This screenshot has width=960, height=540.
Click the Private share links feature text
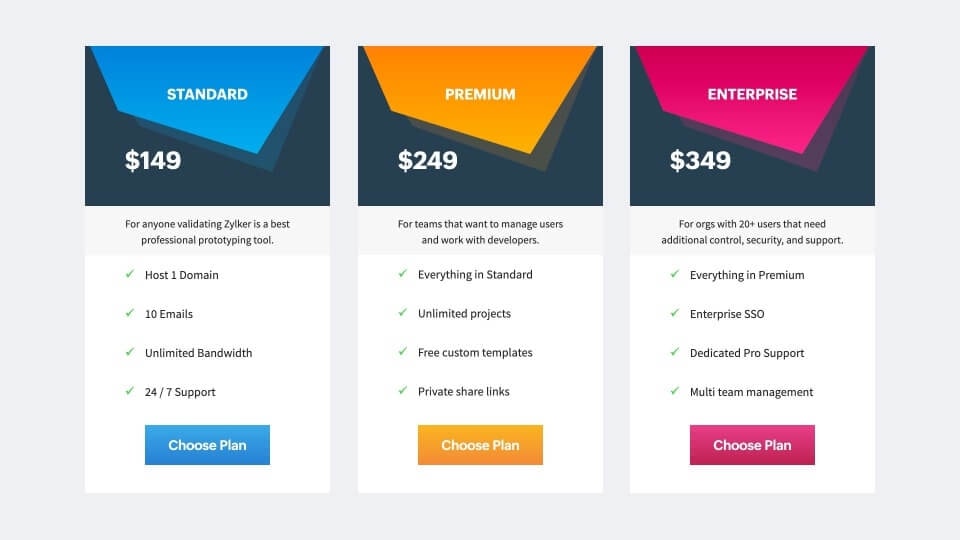[463, 392]
